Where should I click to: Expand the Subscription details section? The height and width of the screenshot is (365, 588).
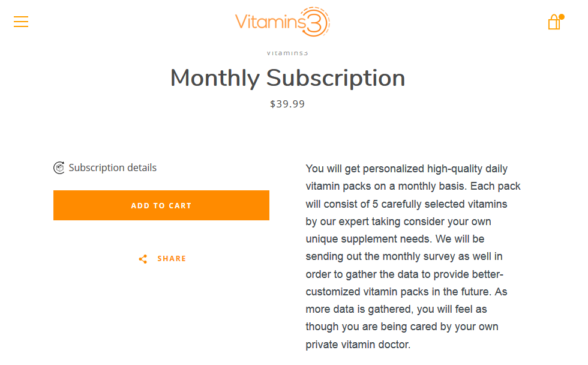[x=106, y=167]
